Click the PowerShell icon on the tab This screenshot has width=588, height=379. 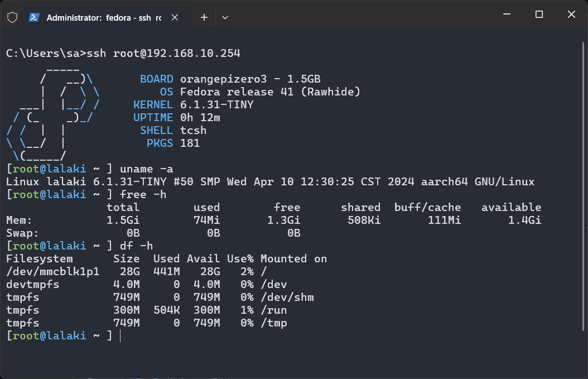tap(35, 17)
